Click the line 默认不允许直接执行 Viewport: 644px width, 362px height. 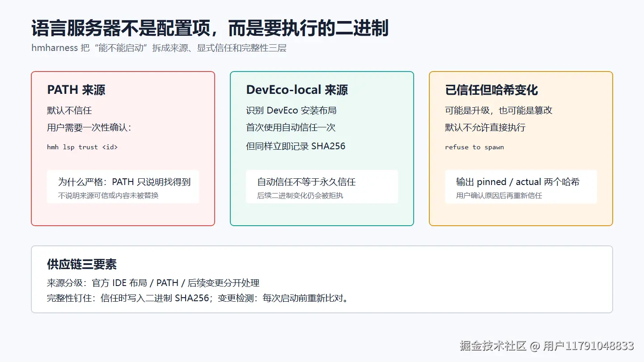(x=485, y=128)
